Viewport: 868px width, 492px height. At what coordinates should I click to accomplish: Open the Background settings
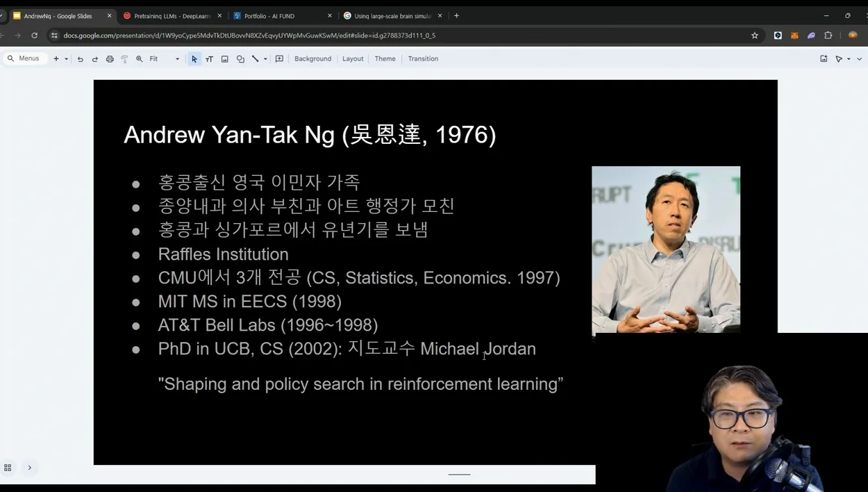click(312, 59)
